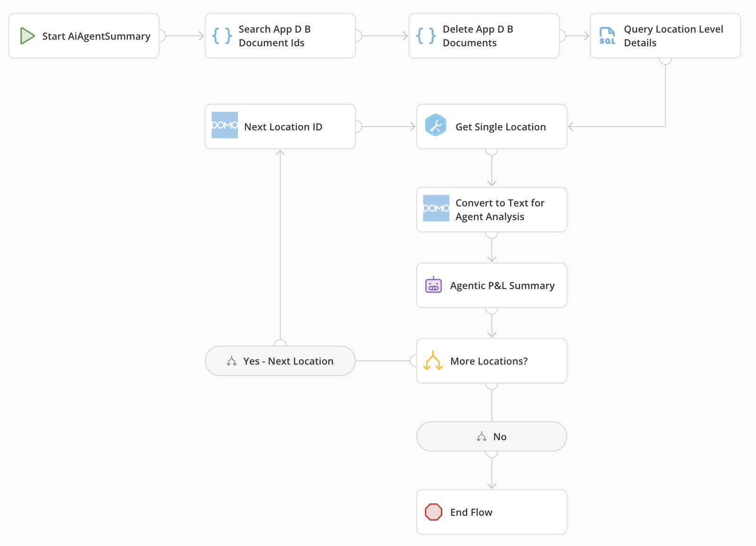Select the blue wrench icon on Get Single Location

pos(436,126)
